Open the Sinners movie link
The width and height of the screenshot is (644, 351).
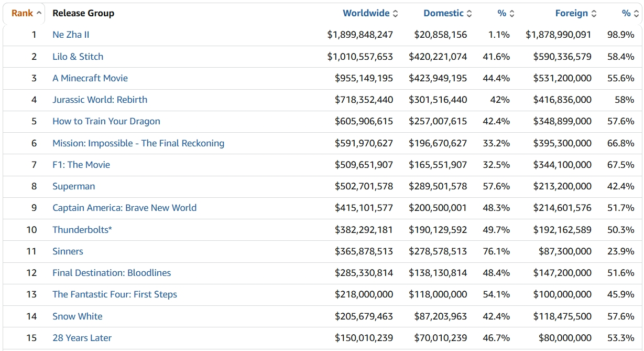pyautogui.click(x=68, y=251)
